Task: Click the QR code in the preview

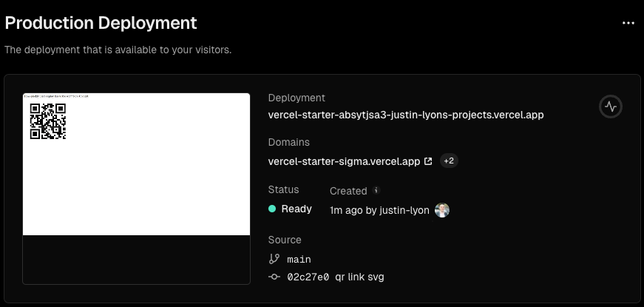Action: 48,121
